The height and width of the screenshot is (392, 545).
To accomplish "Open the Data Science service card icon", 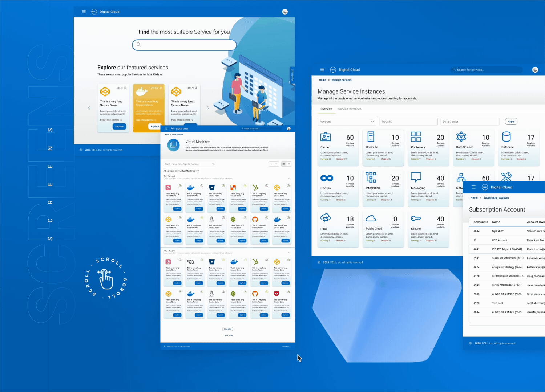I will [461, 137].
